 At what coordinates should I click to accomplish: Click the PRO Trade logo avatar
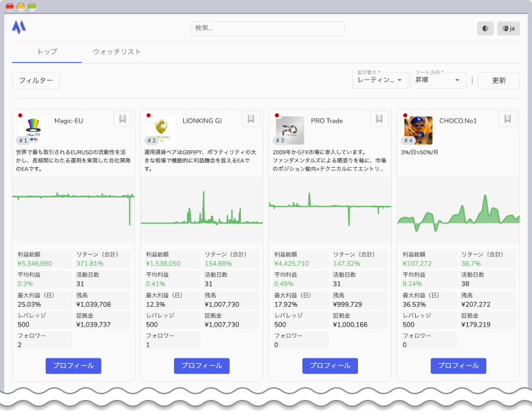[290, 128]
